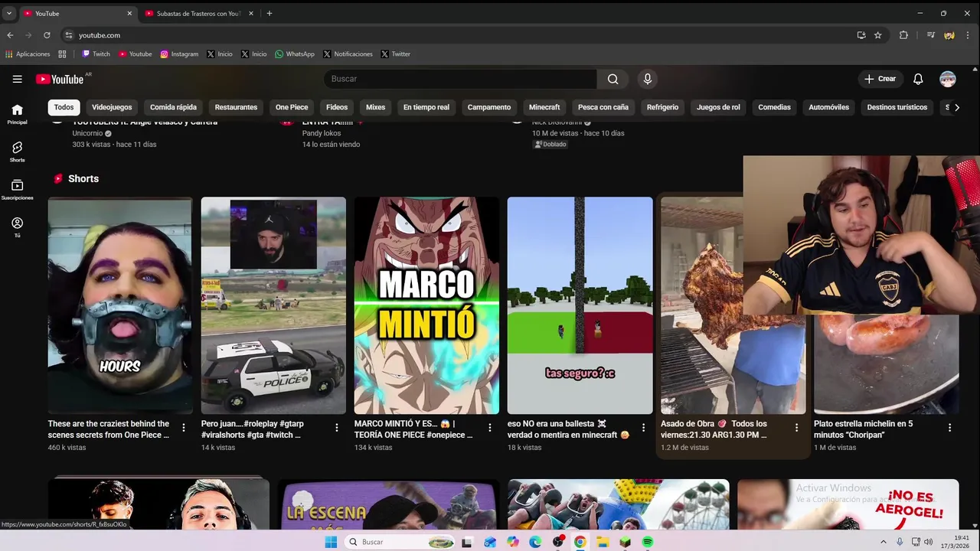
Task: Select the En tiempo real chip
Action: (x=426, y=107)
